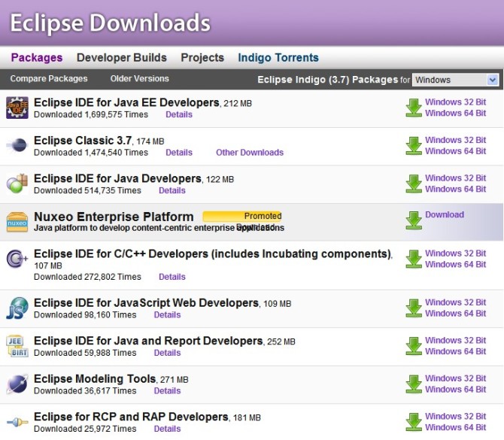Download JavaScript Web Developers Windows 32 Bit
Screen dimensions: 504x440
pyautogui.click(x=455, y=302)
